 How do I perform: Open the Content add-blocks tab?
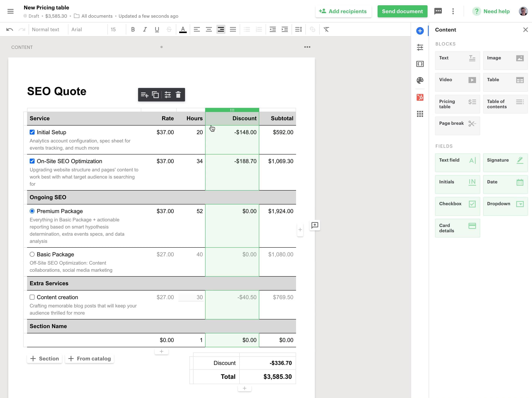point(420,31)
